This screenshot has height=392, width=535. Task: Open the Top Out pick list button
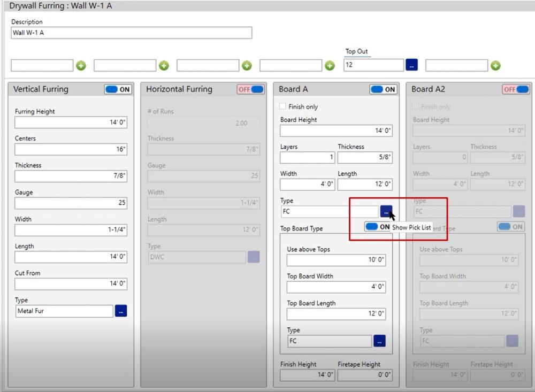tap(411, 65)
